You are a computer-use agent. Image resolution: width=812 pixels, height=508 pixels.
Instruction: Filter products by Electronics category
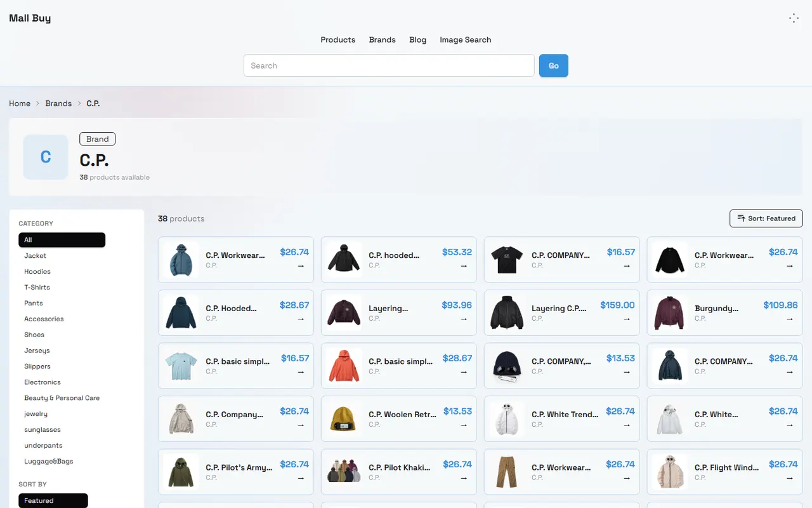(x=62, y=382)
